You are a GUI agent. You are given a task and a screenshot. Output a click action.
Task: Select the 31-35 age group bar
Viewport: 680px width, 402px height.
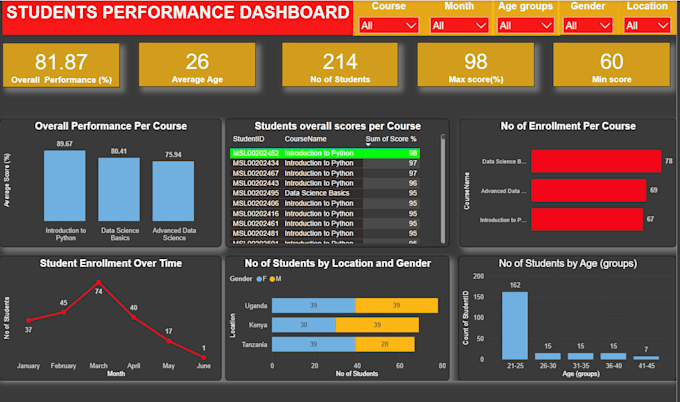click(x=581, y=356)
